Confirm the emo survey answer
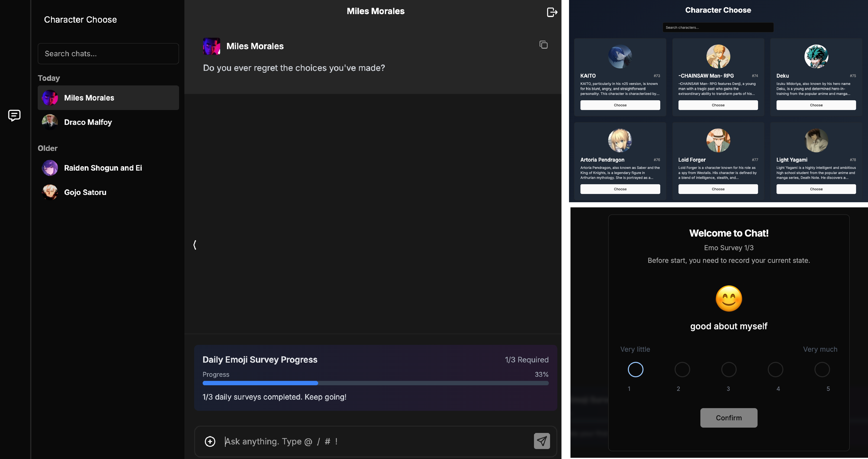Viewport: 868px width, 459px height. (729, 418)
